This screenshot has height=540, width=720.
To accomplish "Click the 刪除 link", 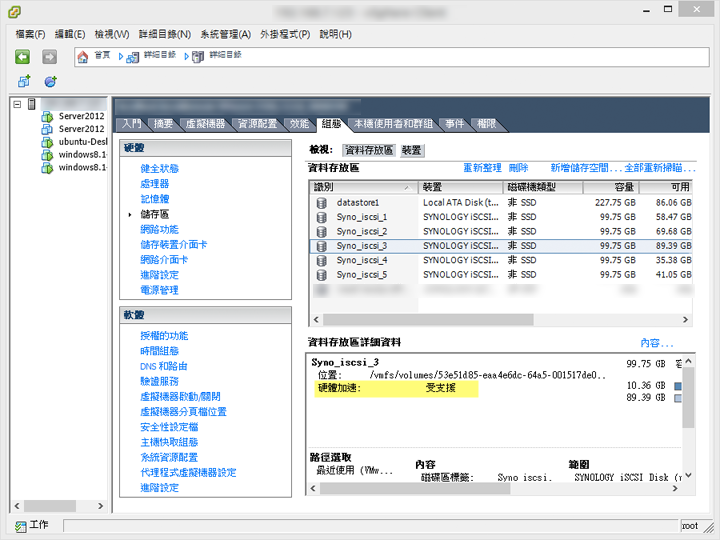I will tap(518, 168).
